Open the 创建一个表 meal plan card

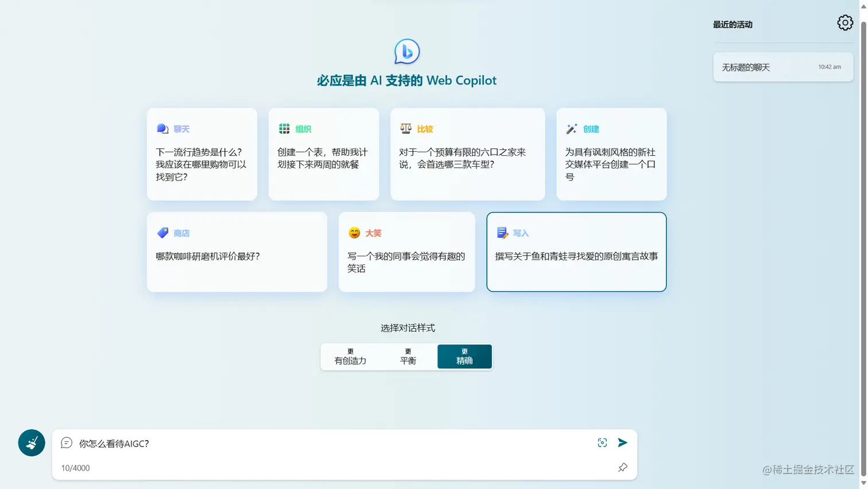[x=324, y=154]
